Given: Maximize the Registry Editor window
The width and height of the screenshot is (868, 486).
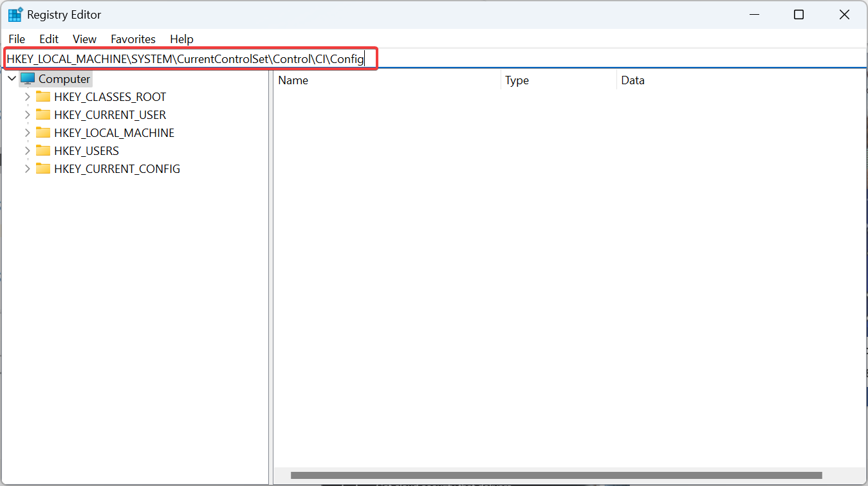Looking at the screenshot, I should click(x=799, y=15).
